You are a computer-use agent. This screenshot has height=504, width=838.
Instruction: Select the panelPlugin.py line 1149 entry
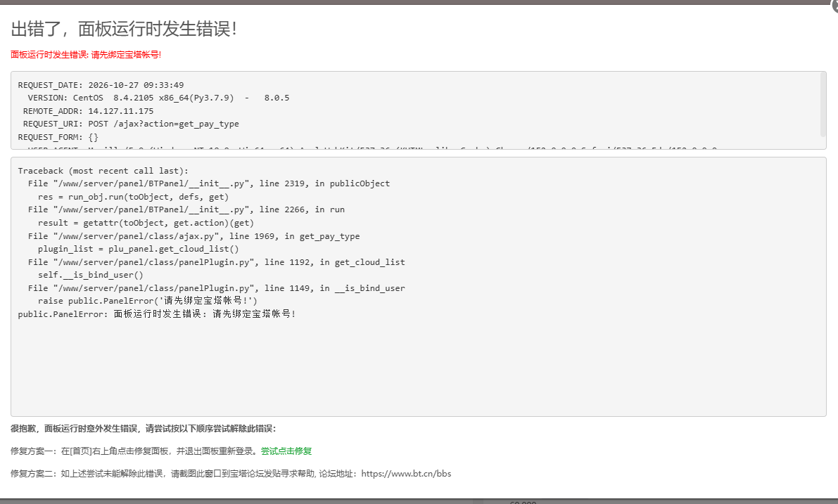[x=217, y=288]
